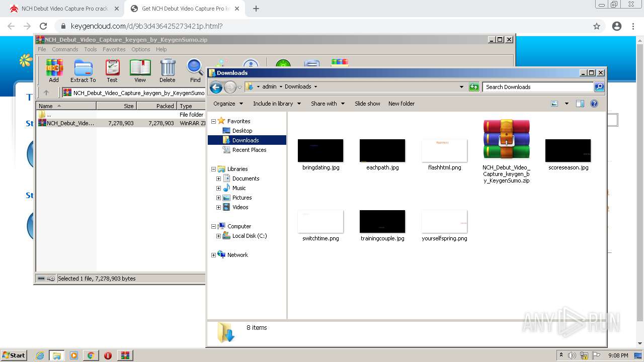Open WinRAR Favorites menu

coord(114,49)
